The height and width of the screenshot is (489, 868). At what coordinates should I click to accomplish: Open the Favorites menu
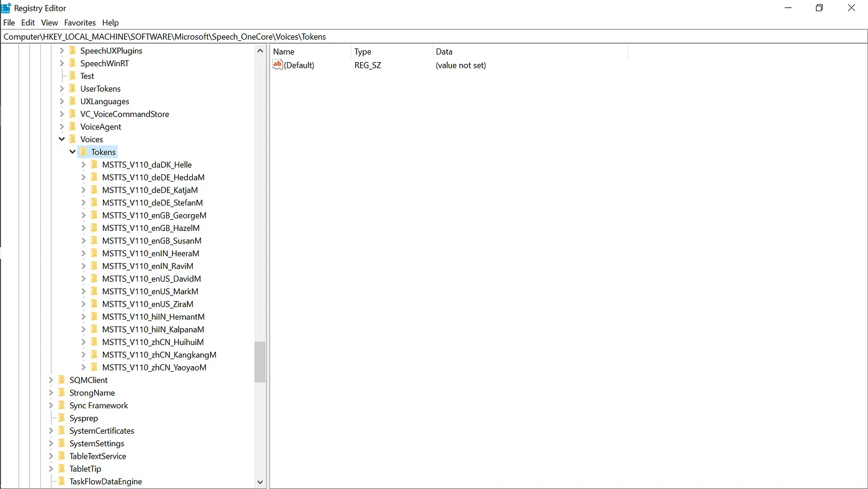point(80,22)
